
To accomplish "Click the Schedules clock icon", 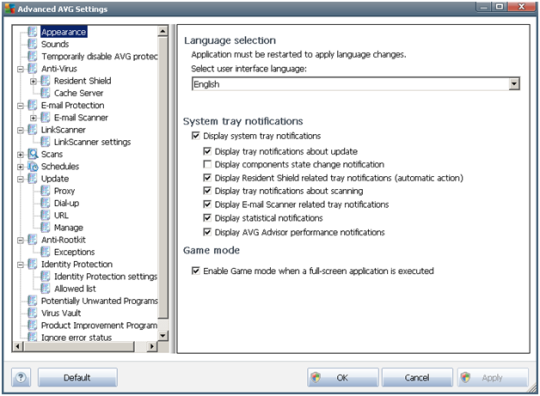I will pos(33,166).
